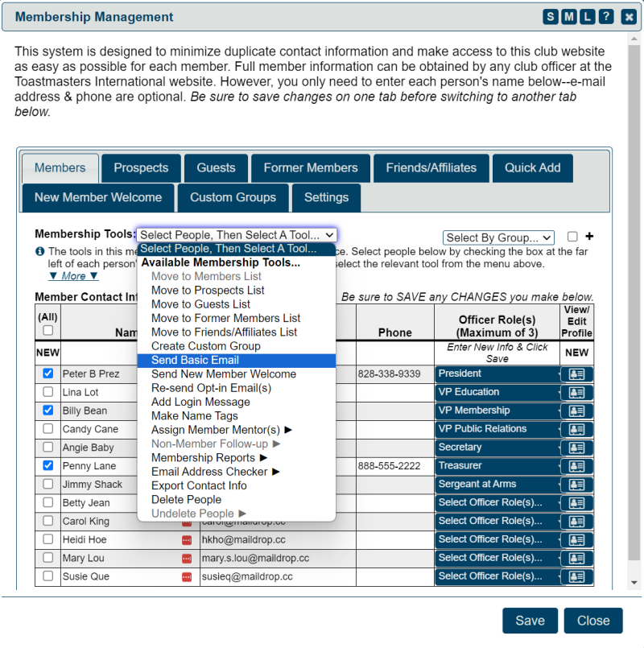
Task: Choose Export Contact Info option
Action: [237, 485]
